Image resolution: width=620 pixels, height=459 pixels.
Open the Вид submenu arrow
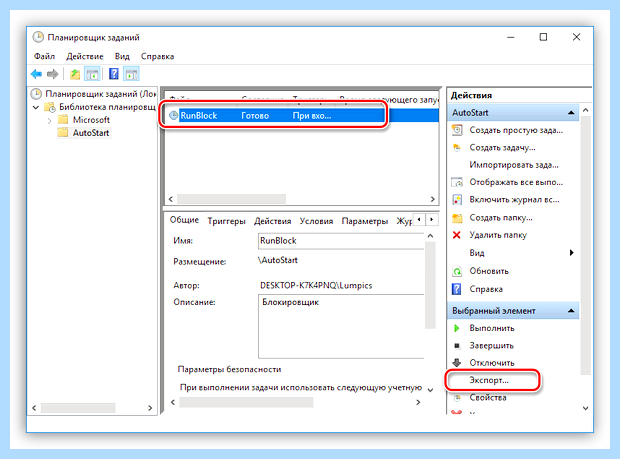click(571, 253)
